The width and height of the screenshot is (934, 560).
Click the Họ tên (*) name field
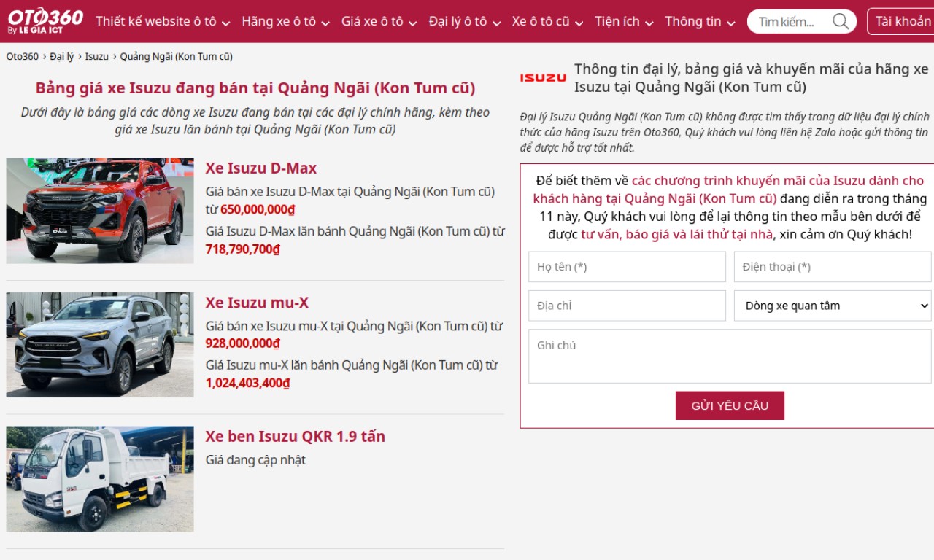tap(628, 267)
